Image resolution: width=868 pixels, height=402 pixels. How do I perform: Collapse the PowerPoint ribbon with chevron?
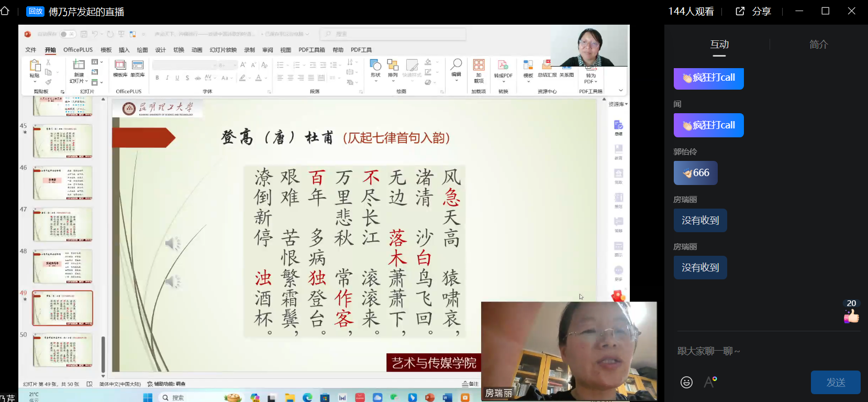(x=621, y=90)
